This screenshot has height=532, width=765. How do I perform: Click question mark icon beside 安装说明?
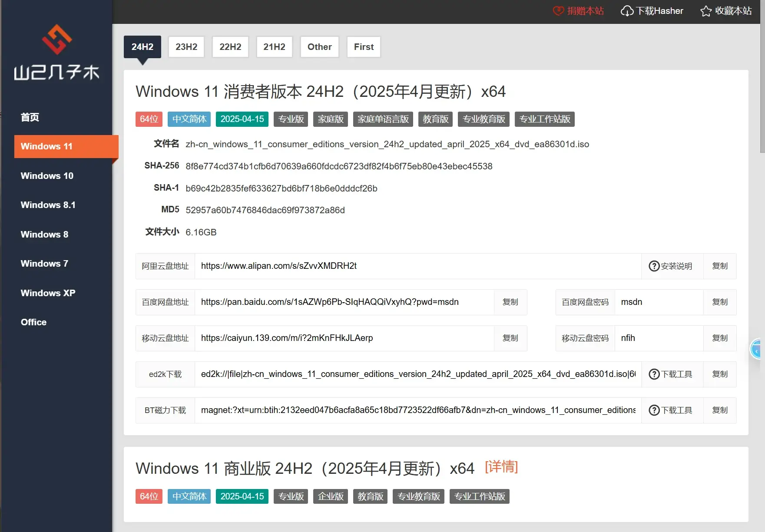point(654,266)
